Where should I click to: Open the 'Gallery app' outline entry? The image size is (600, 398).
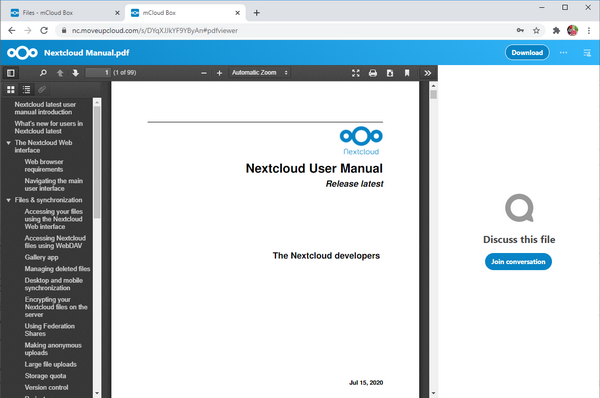[41, 257]
